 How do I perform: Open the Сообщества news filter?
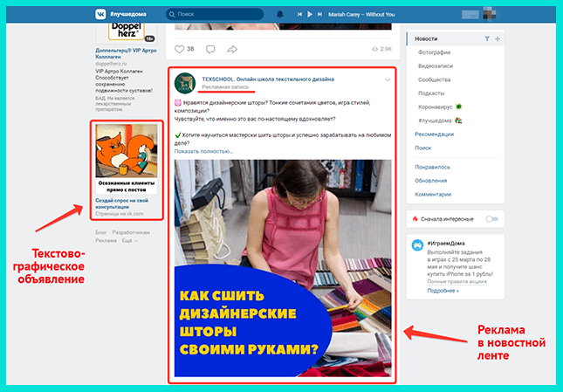click(434, 79)
